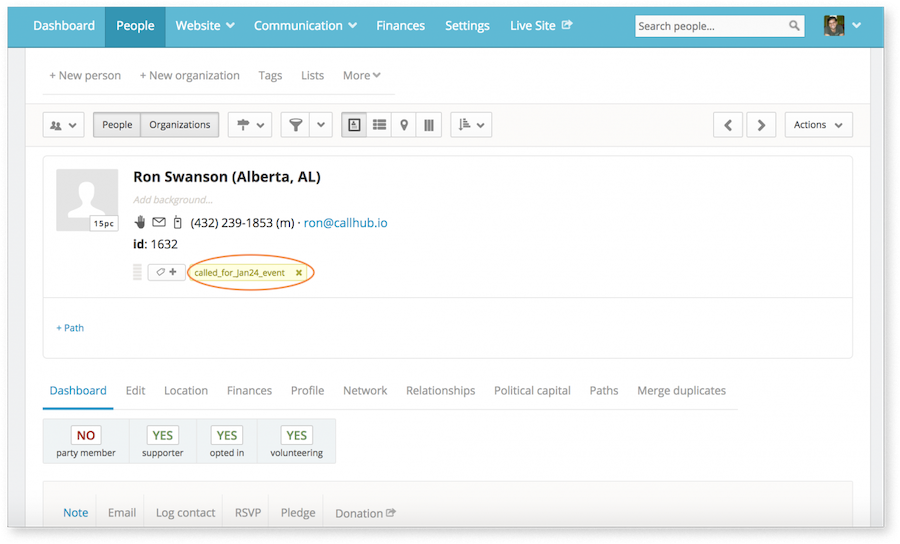Open the Tags page

click(270, 75)
